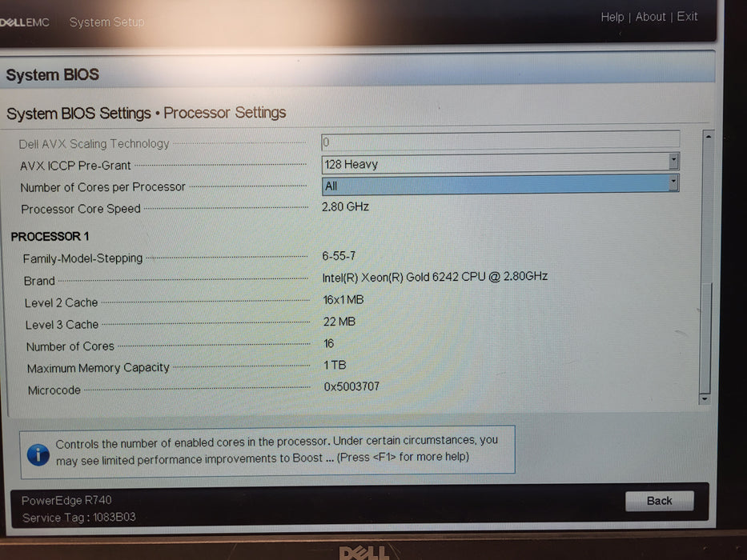Click the Service Tag 1083B03 text
The image size is (747, 560).
79,517
